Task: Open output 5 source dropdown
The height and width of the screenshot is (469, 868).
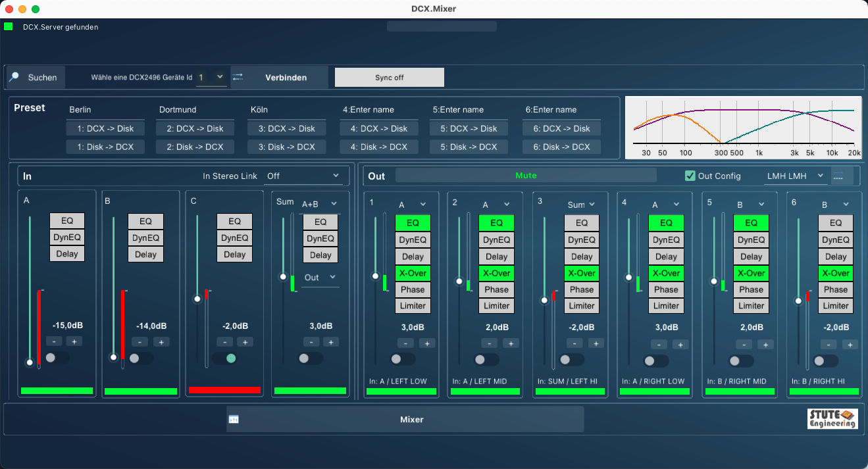Action: [751, 205]
